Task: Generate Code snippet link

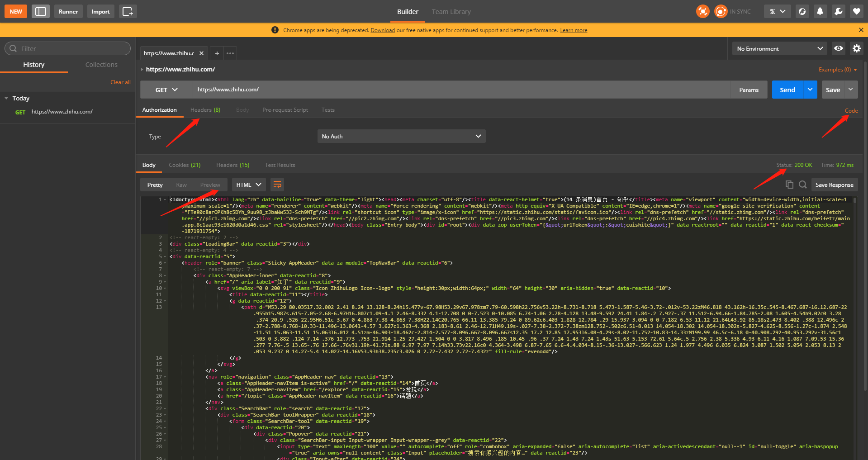Action: (851, 110)
